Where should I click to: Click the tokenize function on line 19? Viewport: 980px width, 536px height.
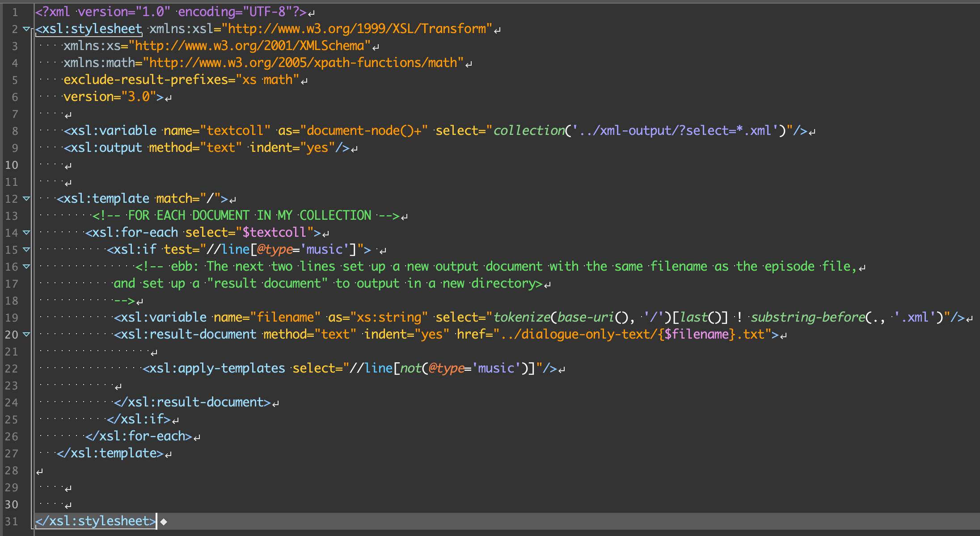[521, 318]
